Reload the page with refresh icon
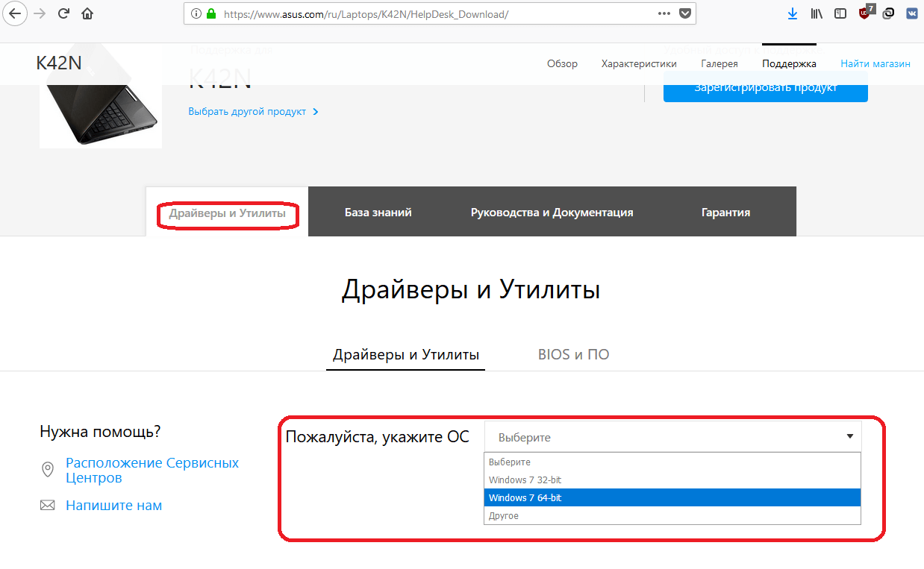924x569 pixels. pyautogui.click(x=64, y=13)
